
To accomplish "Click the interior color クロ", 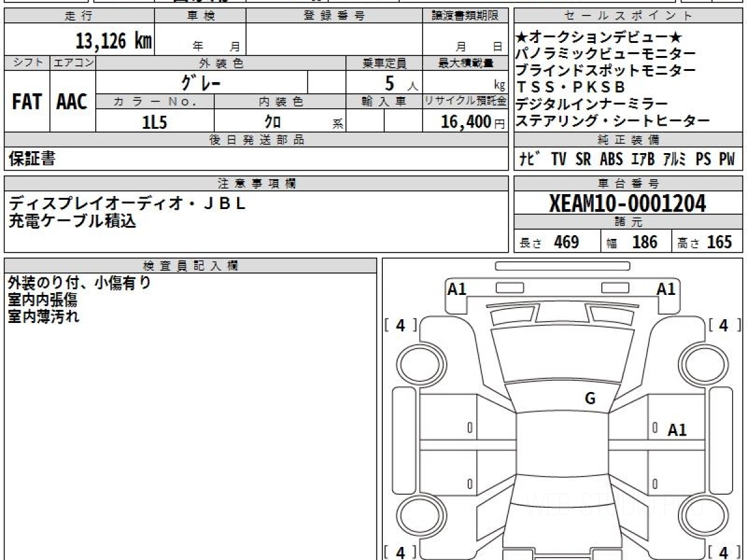I will click(273, 122).
